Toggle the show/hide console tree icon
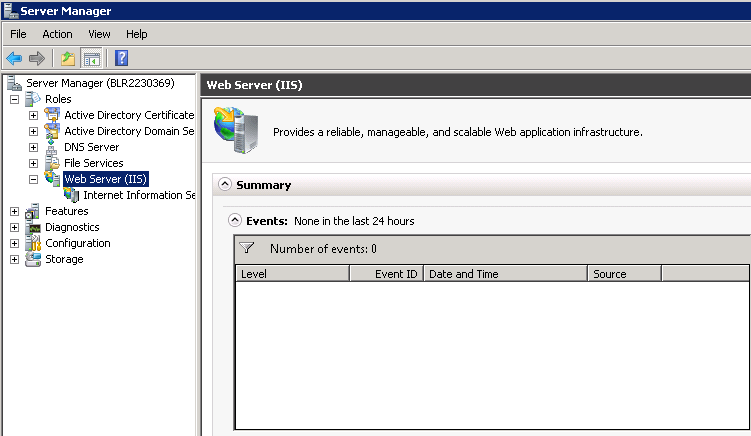 tap(91, 58)
